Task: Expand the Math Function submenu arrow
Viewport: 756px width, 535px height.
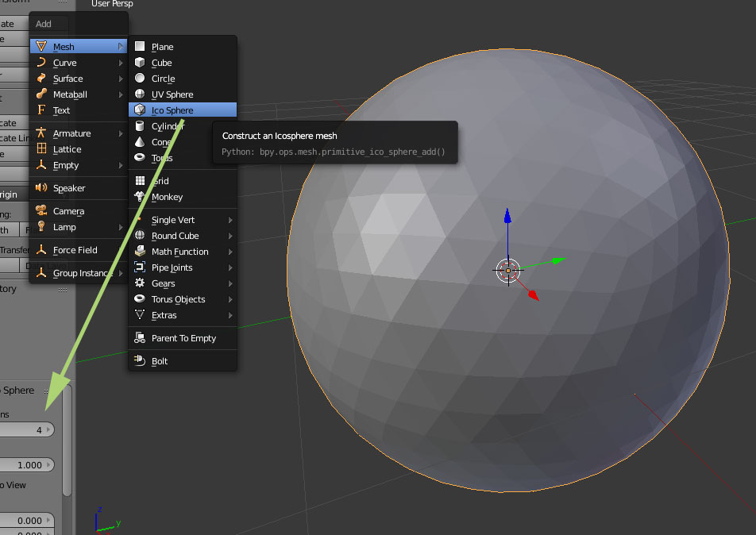Action: click(230, 252)
